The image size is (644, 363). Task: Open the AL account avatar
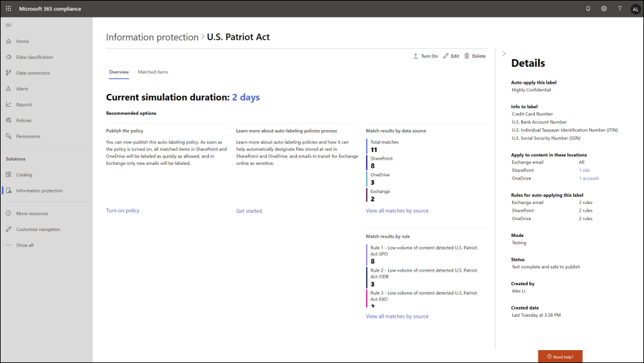(x=636, y=9)
